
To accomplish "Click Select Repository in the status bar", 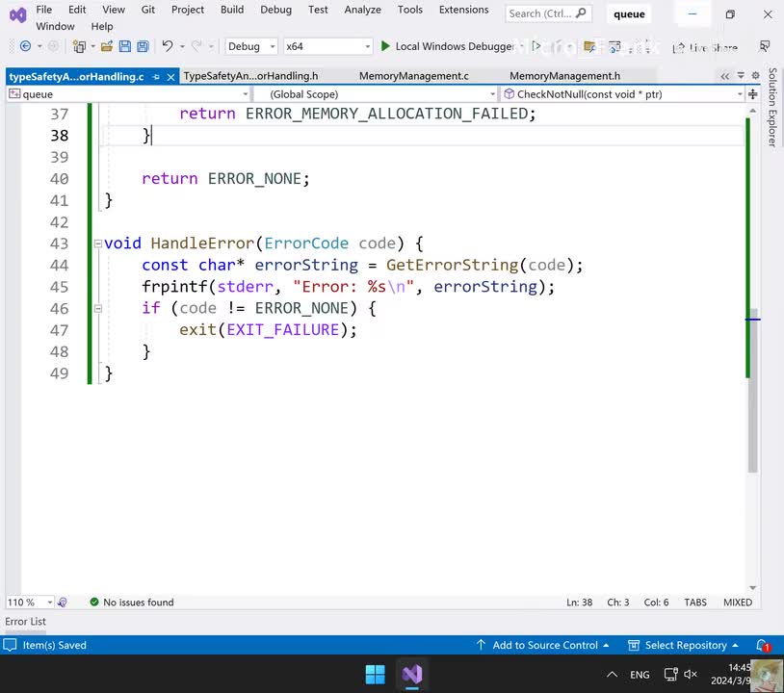I will (685, 645).
